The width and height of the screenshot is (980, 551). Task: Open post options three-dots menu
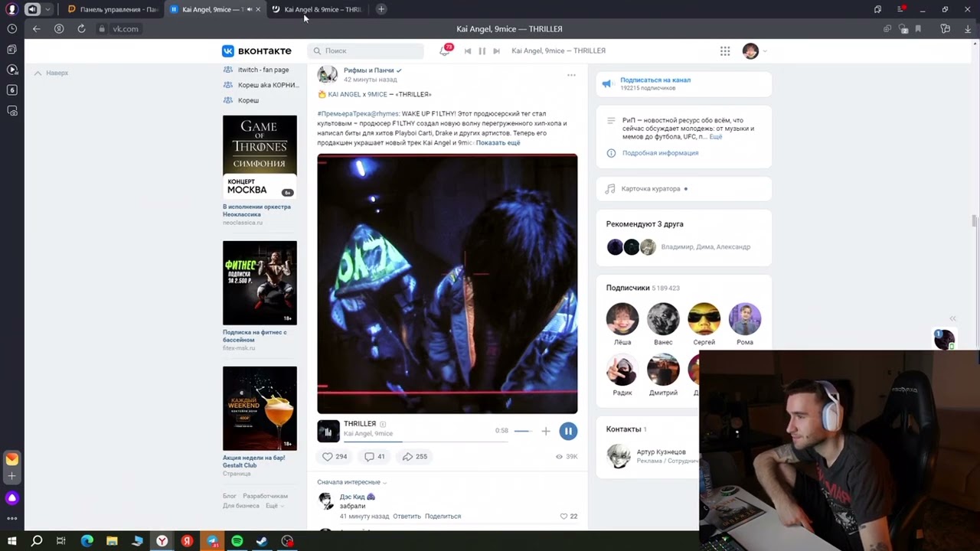tap(571, 75)
